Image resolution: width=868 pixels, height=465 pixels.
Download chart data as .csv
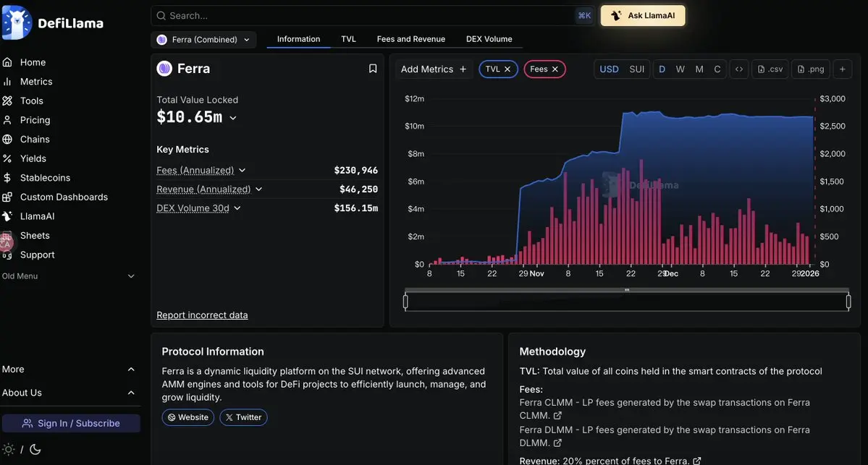[x=770, y=69]
